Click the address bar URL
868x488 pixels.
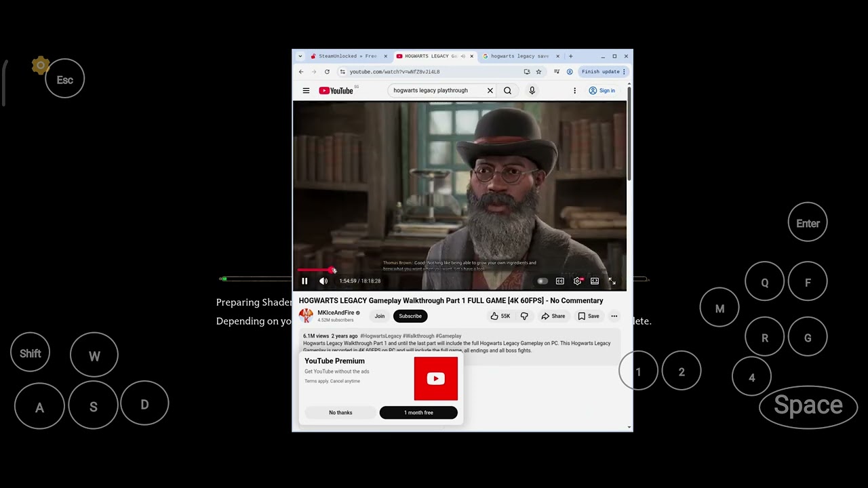coord(395,72)
